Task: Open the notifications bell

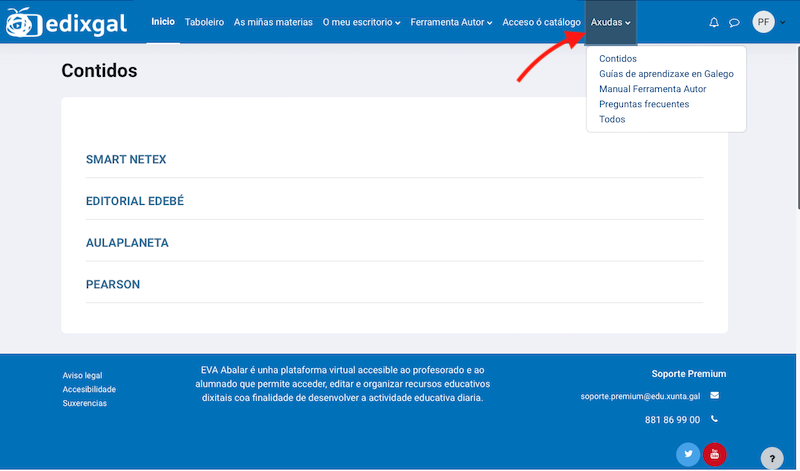Action: pos(713,22)
